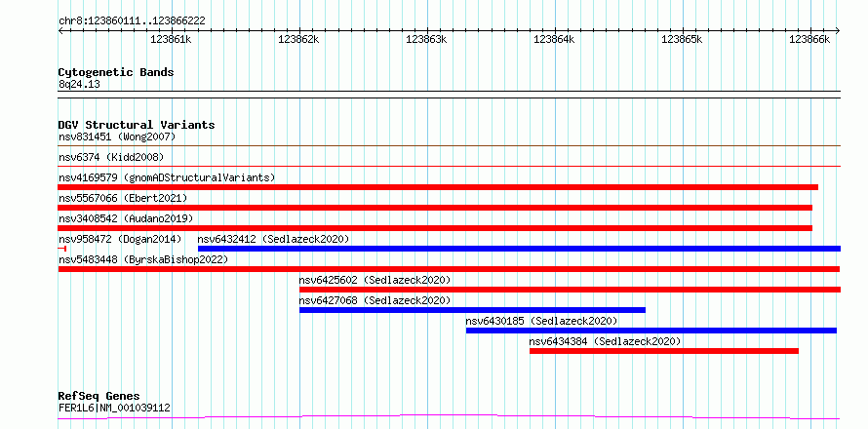Click the nsv831451 (Wong2007) variant label
Image resolution: width=868 pixels, height=429 pixels.
coord(117,136)
